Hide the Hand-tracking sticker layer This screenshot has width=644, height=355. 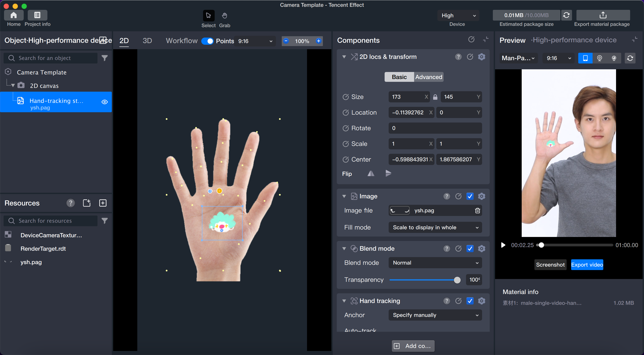point(104,102)
